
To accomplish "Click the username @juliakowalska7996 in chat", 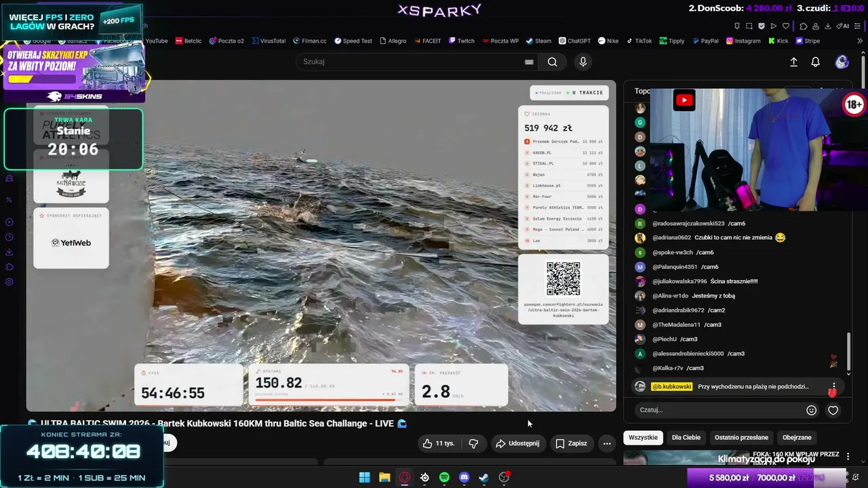I will [x=679, y=281].
